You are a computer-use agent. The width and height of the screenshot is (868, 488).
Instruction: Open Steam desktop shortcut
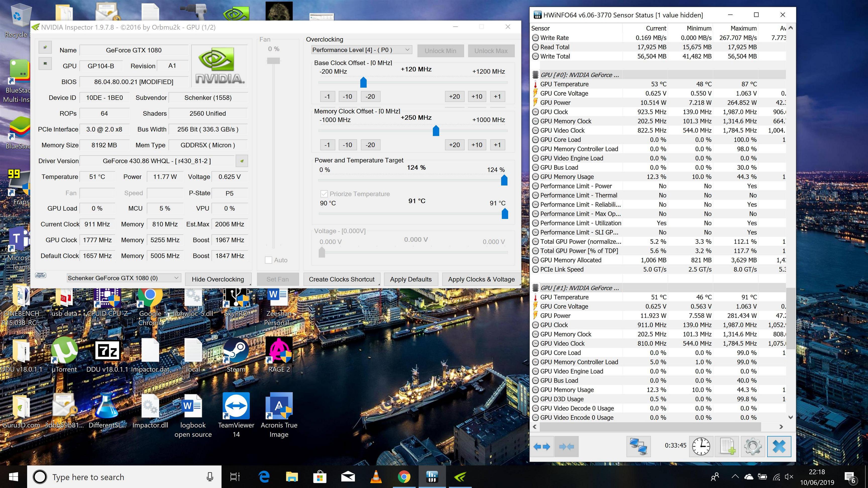point(236,355)
